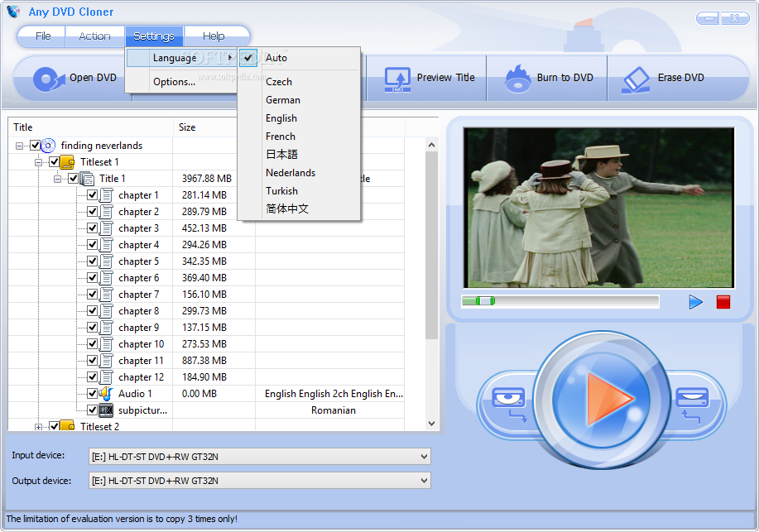This screenshot has width=759, height=532.
Task: Open the Output device dropdown
Action: (424, 481)
